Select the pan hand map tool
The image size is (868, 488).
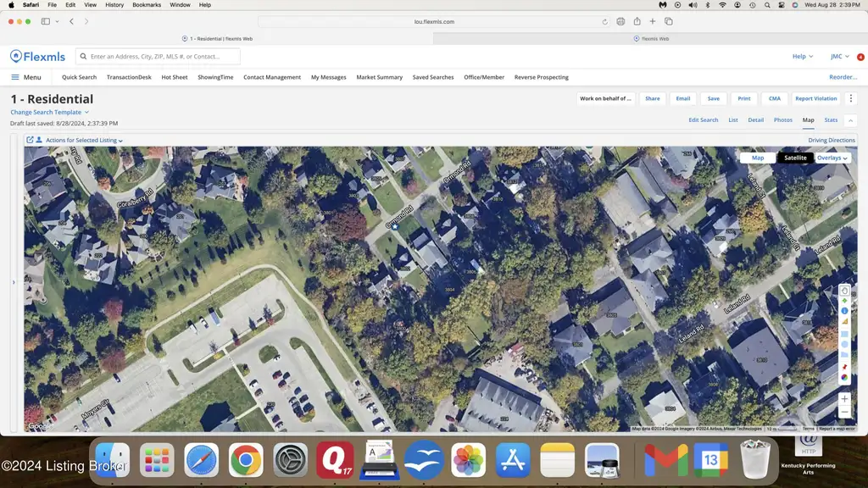tap(844, 291)
